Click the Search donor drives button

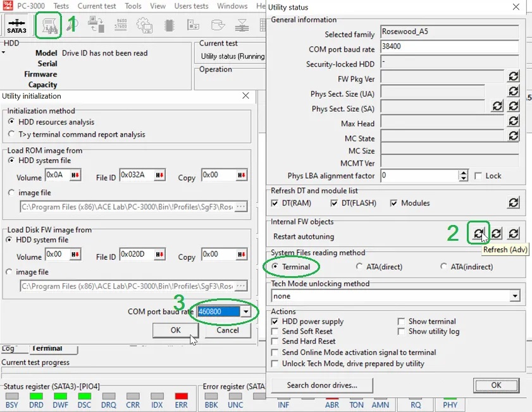tap(321, 385)
